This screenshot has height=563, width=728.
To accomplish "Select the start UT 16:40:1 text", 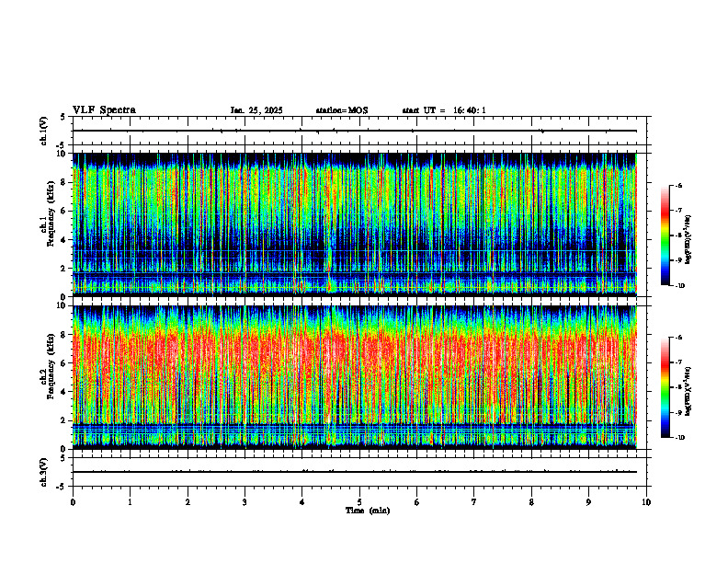I will [x=444, y=110].
